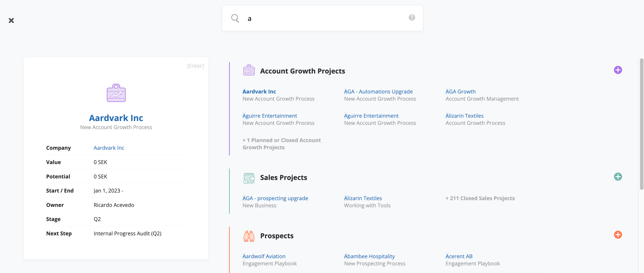Open the search help question mark

click(412, 17)
